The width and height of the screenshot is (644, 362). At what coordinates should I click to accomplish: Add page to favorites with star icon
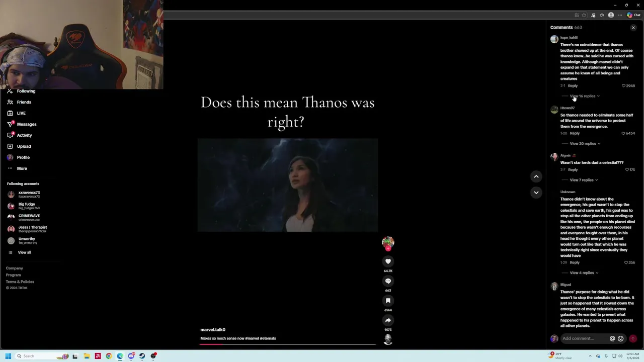click(584, 15)
